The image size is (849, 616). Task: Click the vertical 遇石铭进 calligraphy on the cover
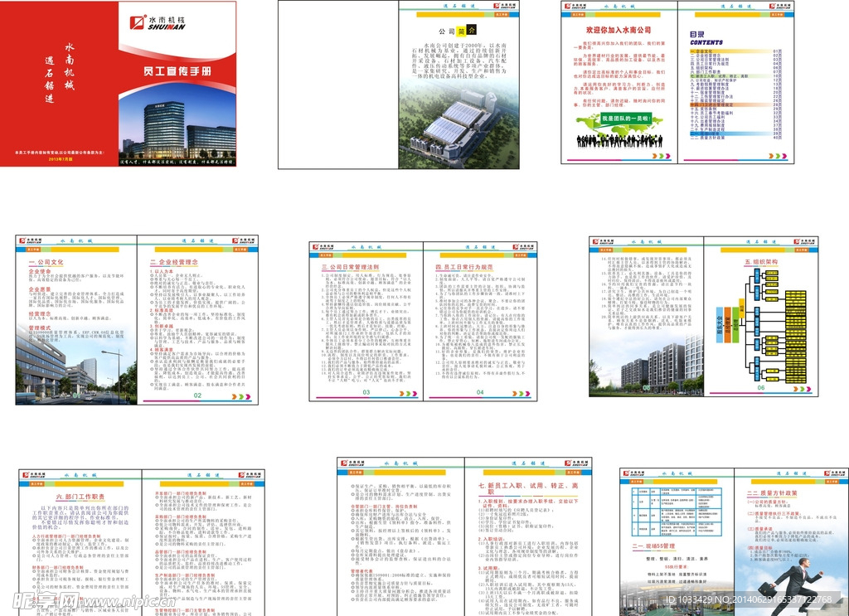49,79
